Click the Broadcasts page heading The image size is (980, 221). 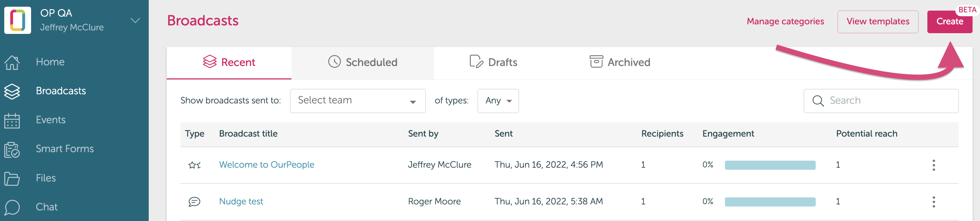point(203,20)
